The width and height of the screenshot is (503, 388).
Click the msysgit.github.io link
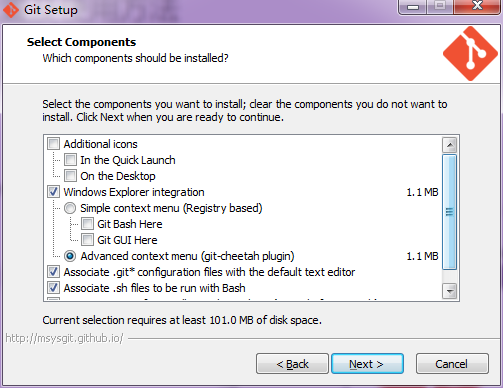(64, 338)
